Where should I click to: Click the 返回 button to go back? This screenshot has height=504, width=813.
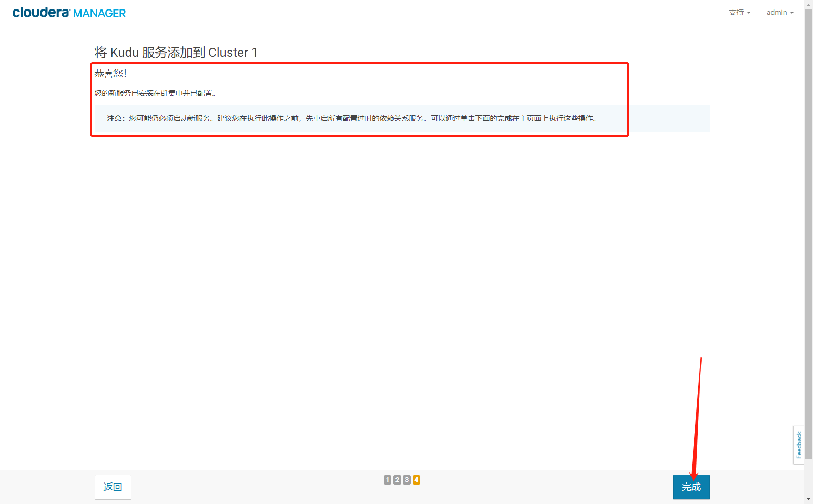tap(113, 487)
